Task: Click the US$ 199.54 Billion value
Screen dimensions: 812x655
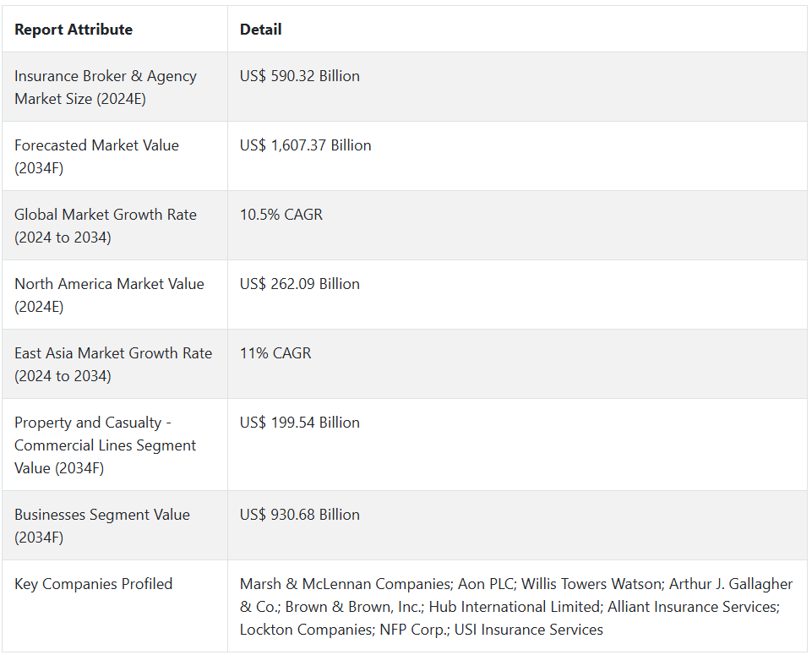Action: 300,423
